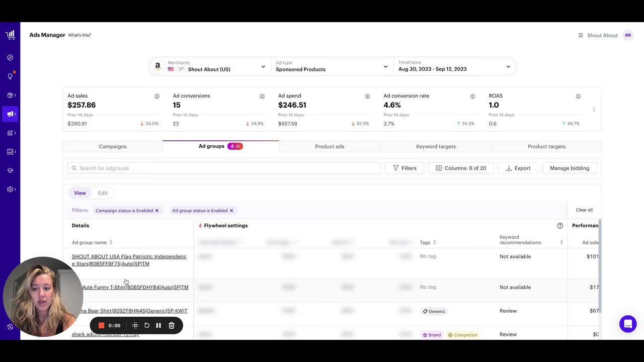Switch to the Campaigns tab
The height and width of the screenshot is (362, 644).
[x=113, y=146]
